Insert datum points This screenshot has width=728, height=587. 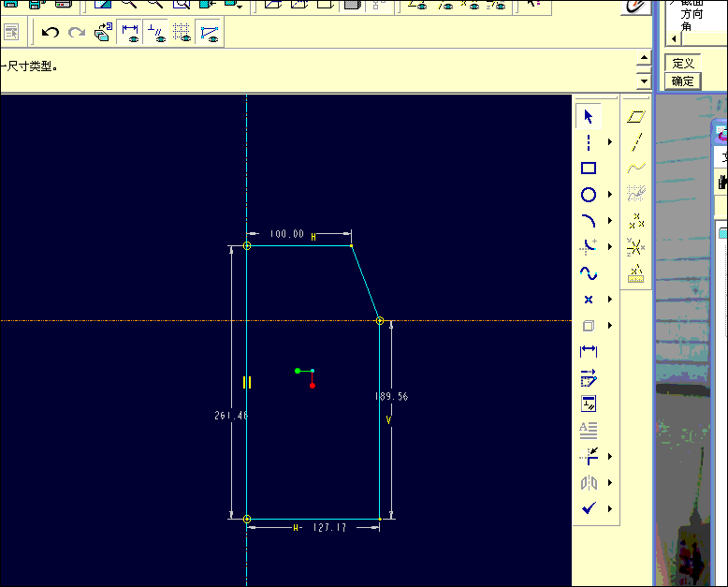[x=636, y=221]
